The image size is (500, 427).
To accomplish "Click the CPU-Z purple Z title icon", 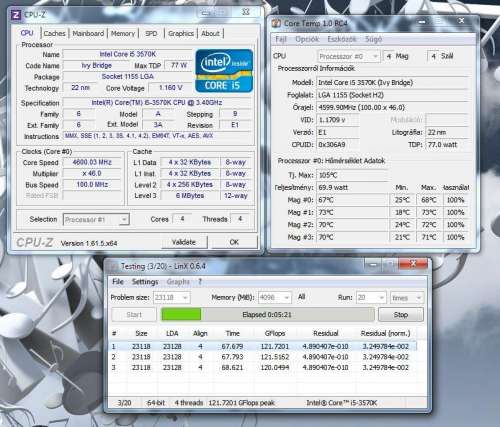I will point(16,15).
